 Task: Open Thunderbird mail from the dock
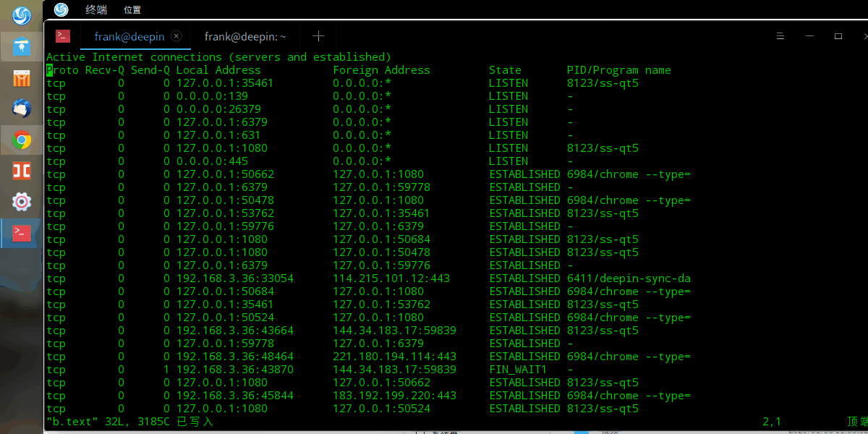[x=22, y=109]
